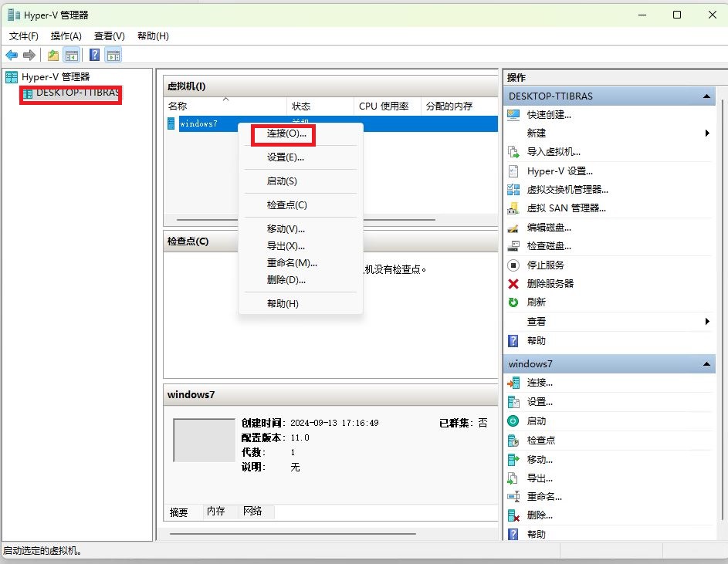The height and width of the screenshot is (564, 728).
Task: Toggle the action pane toolbar icon
Action: click(113, 56)
